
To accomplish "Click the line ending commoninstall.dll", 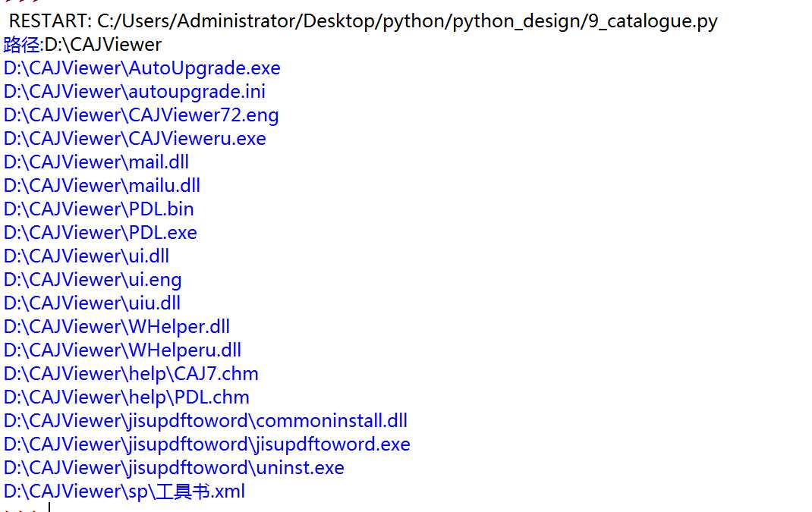I will coord(206,420).
